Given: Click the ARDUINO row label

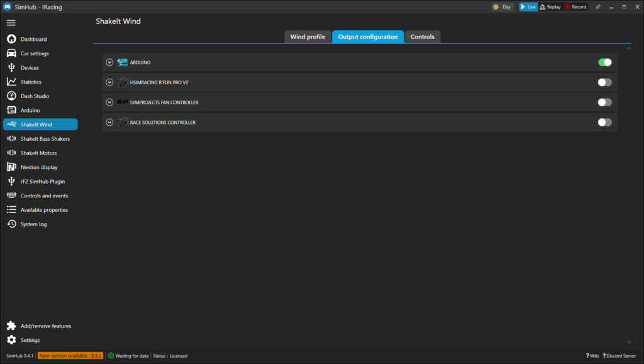Looking at the screenshot, I should click(140, 62).
